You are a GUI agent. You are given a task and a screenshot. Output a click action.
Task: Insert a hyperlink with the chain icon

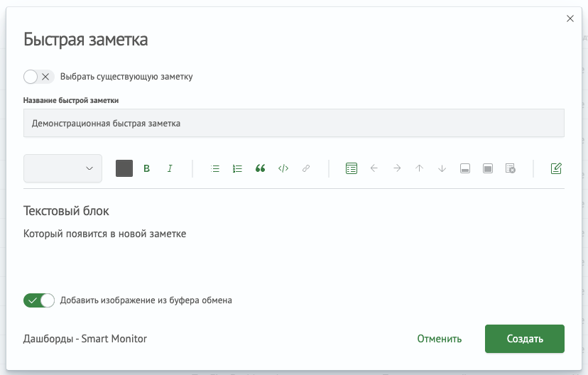306,168
